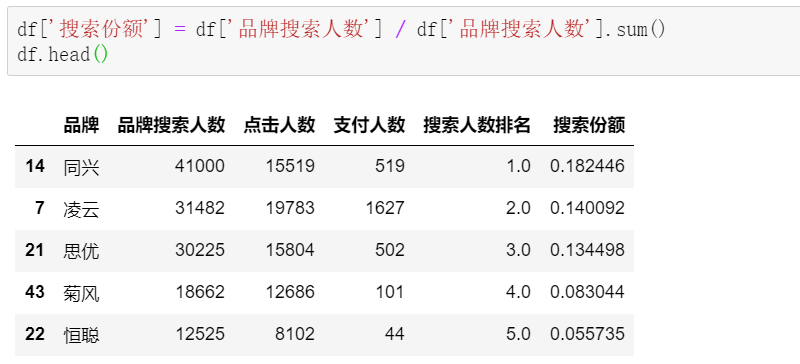The width and height of the screenshot is (800, 364).
Task: Click rank value 4.0
Action: (518, 292)
